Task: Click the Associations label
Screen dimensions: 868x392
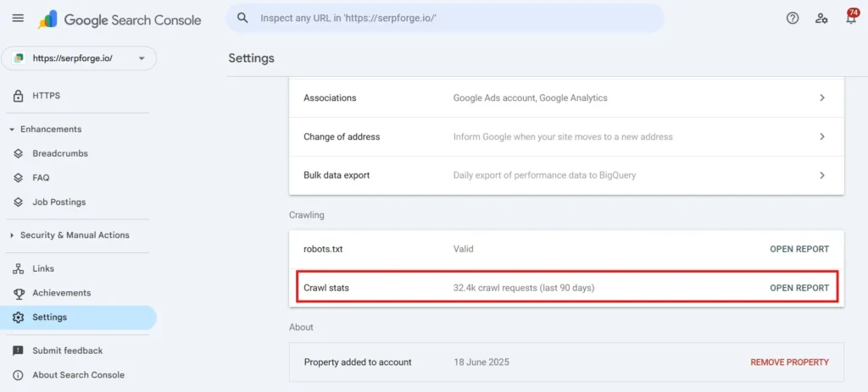Action: pyautogui.click(x=330, y=98)
